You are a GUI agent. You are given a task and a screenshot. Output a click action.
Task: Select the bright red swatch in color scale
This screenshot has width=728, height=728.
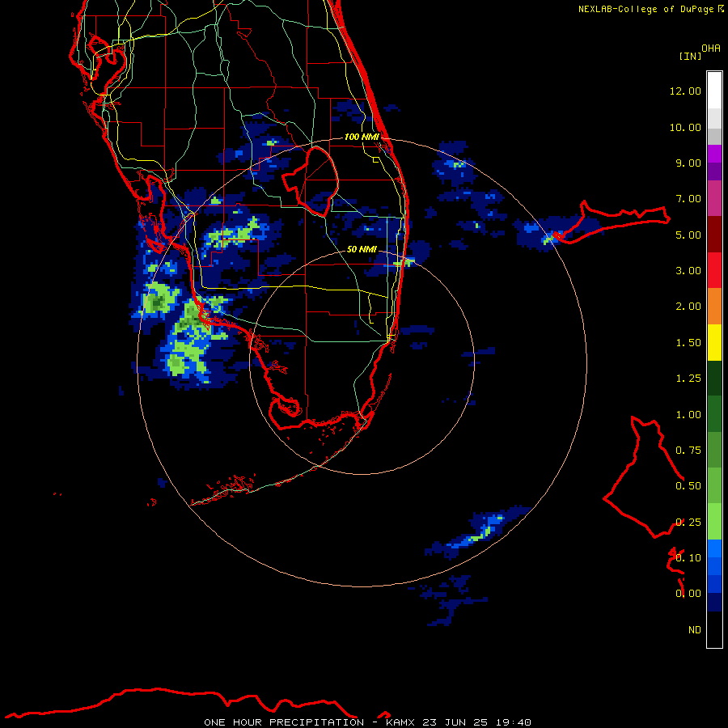[x=714, y=270]
